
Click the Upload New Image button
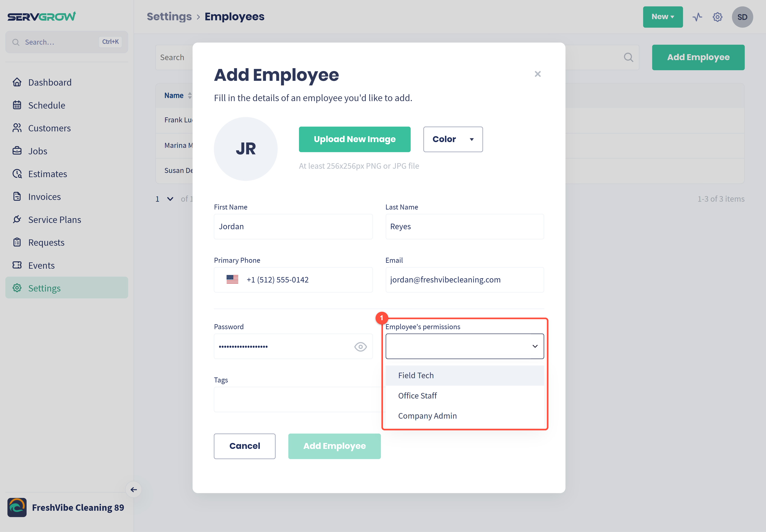tap(354, 139)
